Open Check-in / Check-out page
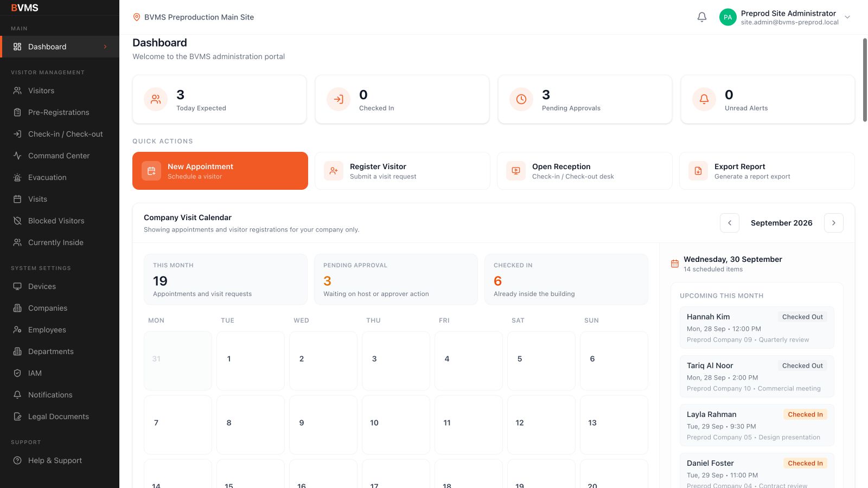The image size is (868, 488). point(60,134)
